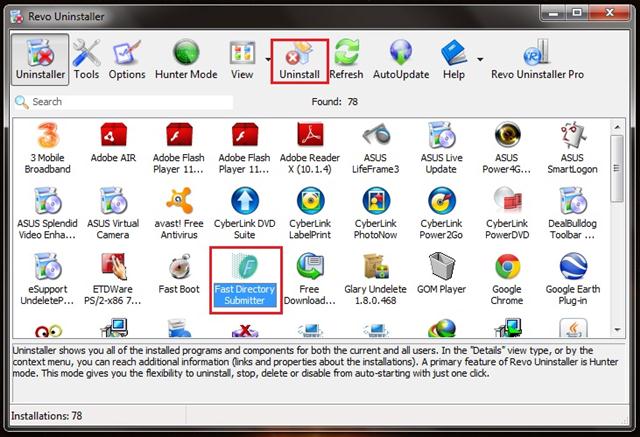The image size is (640, 437).
Task: Expand the Help dropdown arrow
Action: [480, 60]
